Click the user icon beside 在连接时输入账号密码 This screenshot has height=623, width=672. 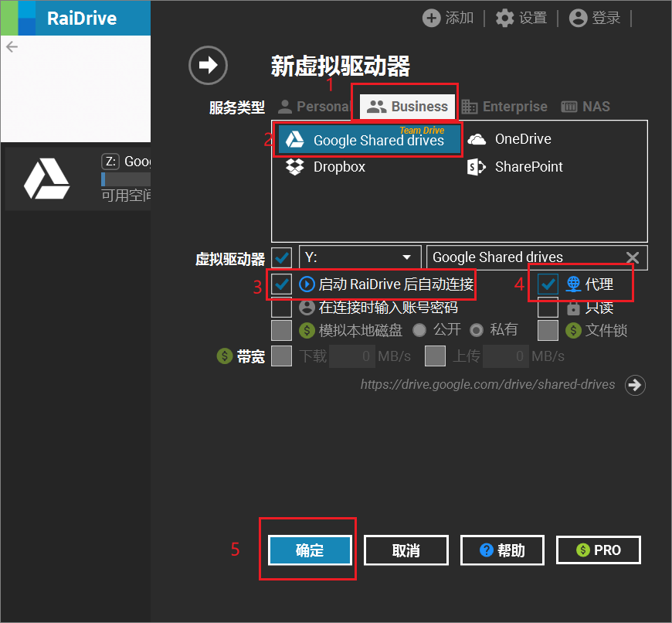click(x=307, y=307)
